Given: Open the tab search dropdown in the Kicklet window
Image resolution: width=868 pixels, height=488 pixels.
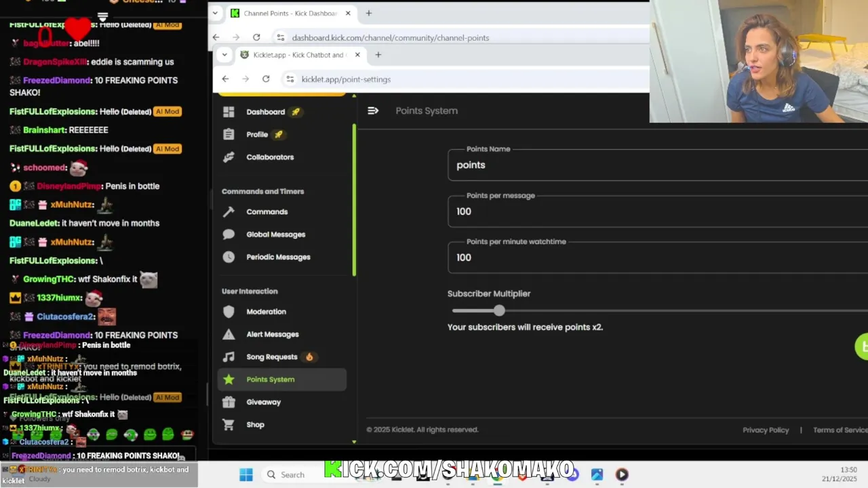Looking at the screenshot, I should point(224,54).
